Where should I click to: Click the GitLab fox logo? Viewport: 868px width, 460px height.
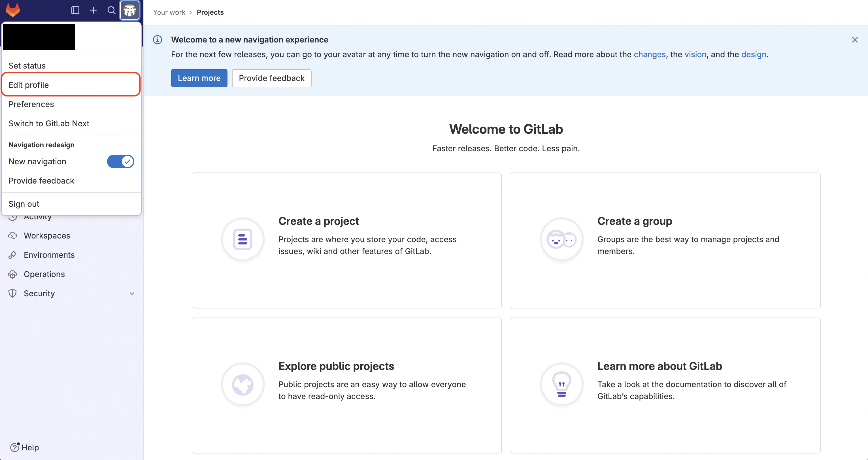[x=13, y=10]
